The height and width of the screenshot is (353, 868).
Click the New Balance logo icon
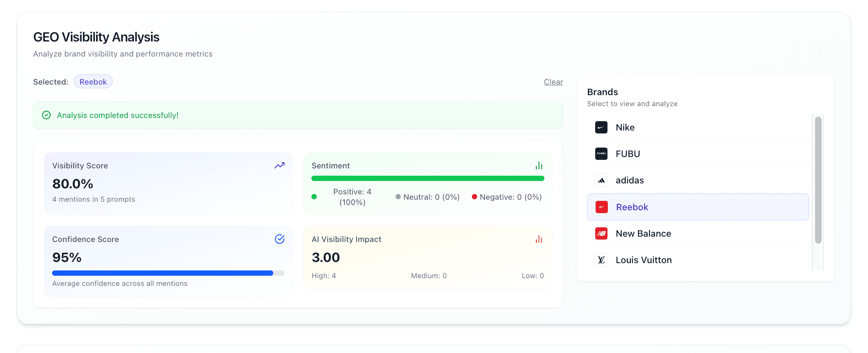[601, 233]
